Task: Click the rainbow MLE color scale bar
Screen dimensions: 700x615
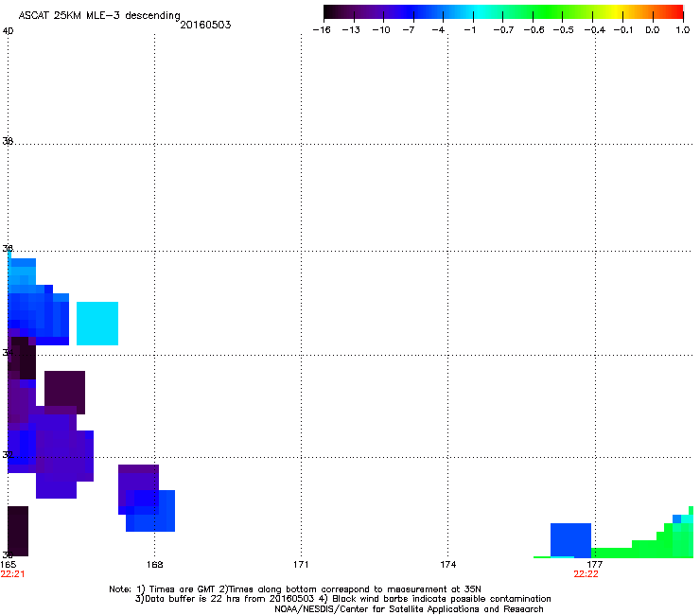Action: tap(503, 11)
